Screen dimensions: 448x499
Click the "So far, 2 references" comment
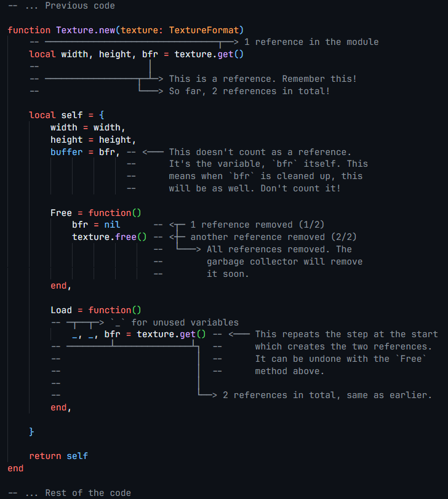pos(249,91)
